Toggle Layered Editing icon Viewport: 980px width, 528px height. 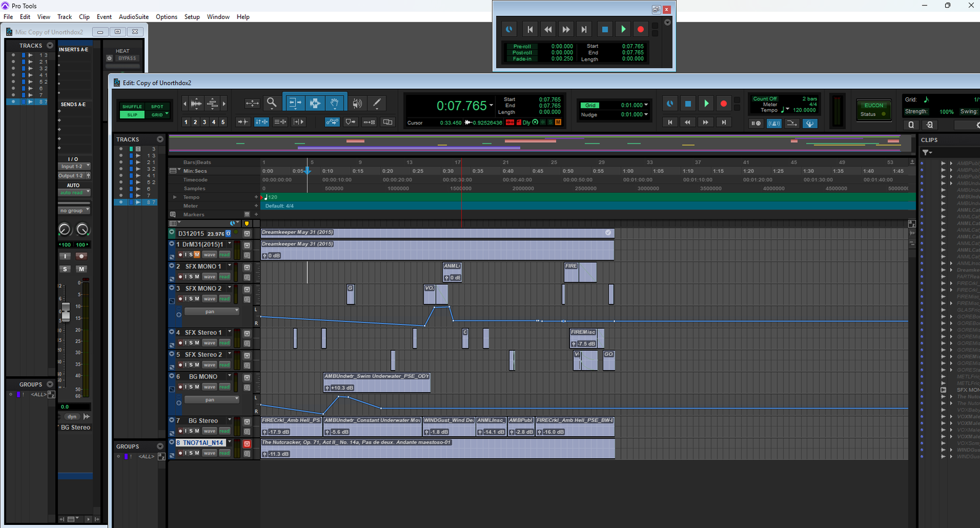coord(388,122)
